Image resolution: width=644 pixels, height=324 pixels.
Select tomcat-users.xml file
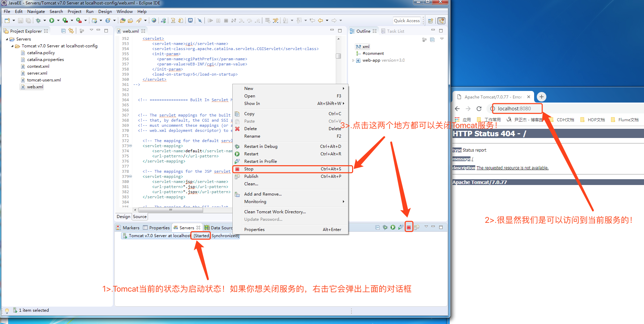(44, 80)
